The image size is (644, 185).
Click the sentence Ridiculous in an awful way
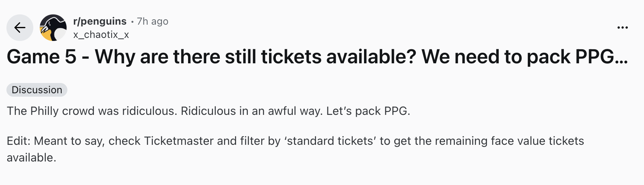[x=252, y=111]
